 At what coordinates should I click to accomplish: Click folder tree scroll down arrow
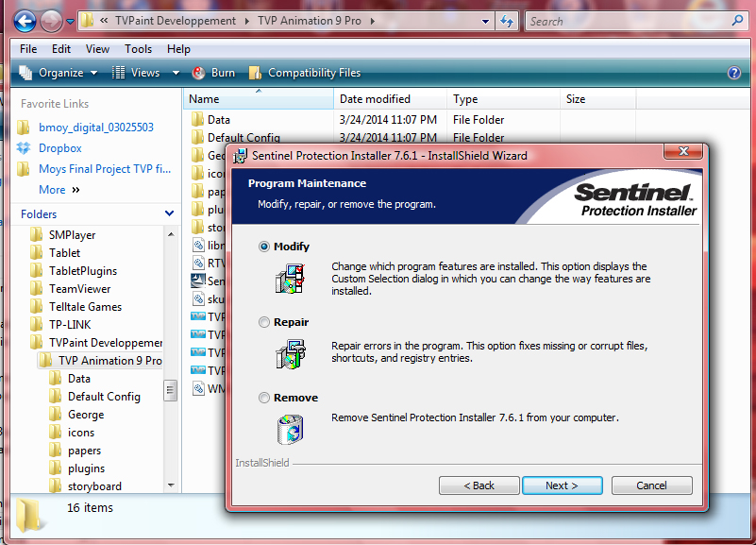(171, 485)
